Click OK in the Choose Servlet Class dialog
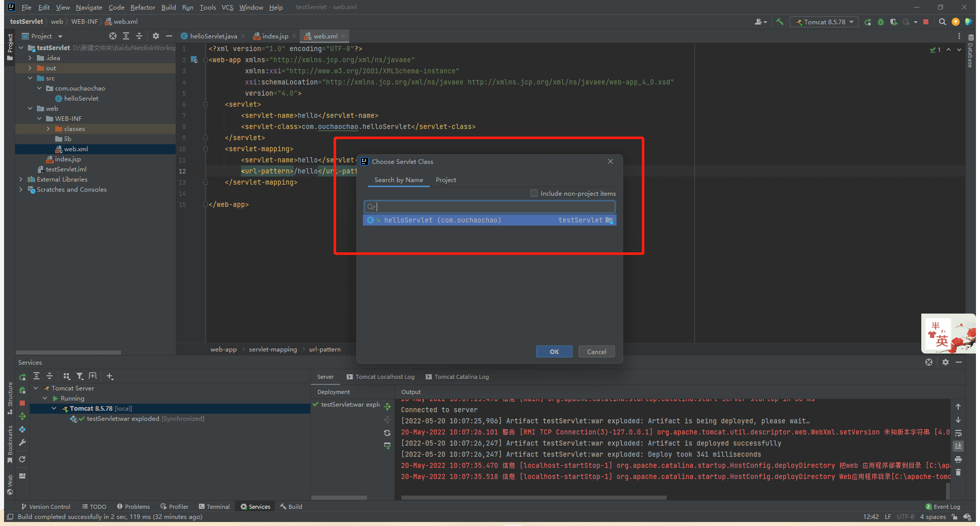This screenshot has width=980, height=526. point(554,352)
